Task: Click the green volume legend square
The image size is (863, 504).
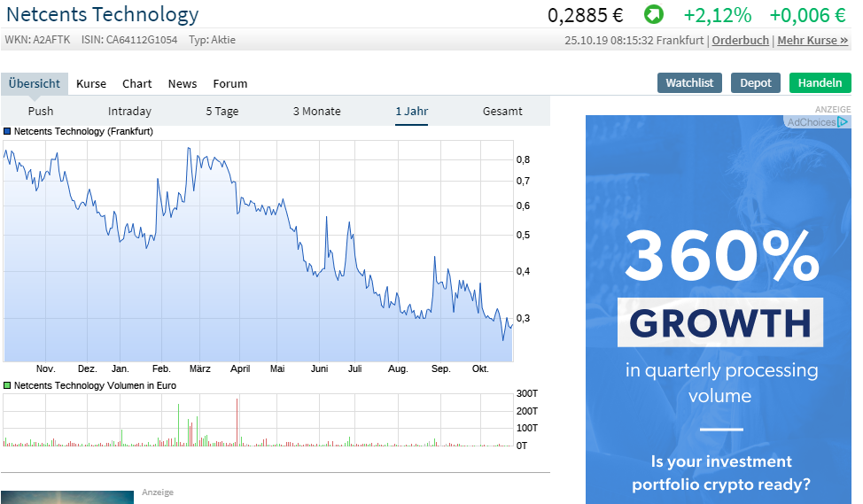Action: (x=7, y=385)
